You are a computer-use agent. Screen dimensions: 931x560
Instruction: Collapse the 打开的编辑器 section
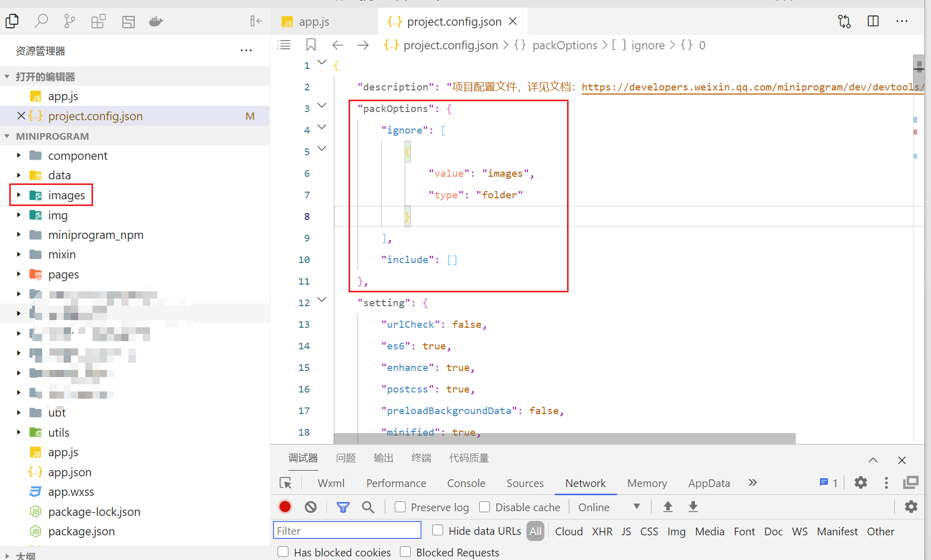pos(7,77)
